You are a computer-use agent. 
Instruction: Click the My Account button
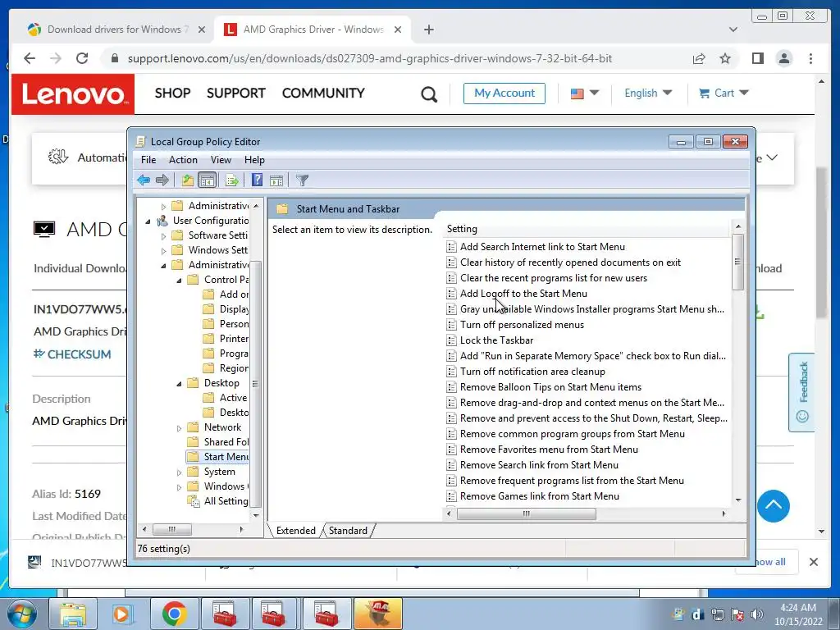coord(504,94)
